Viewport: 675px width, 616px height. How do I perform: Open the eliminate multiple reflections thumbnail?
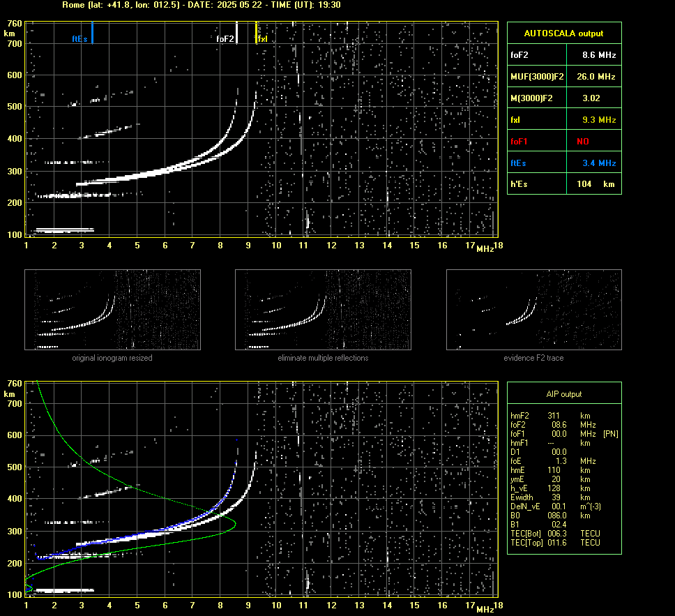pos(323,310)
